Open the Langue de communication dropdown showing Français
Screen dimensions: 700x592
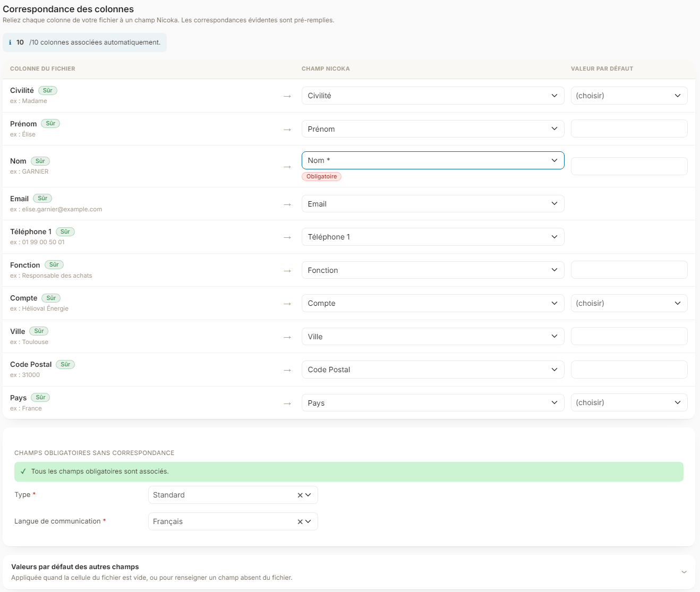pyautogui.click(x=233, y=521)
